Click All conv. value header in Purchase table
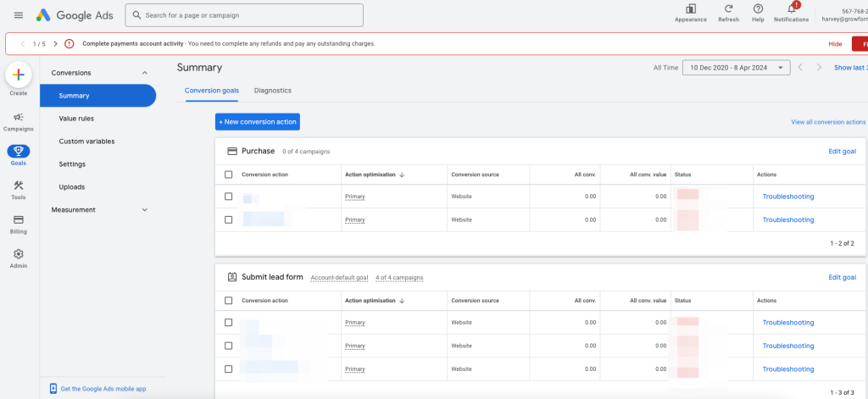The image size is (868, 399). (648, 175)
